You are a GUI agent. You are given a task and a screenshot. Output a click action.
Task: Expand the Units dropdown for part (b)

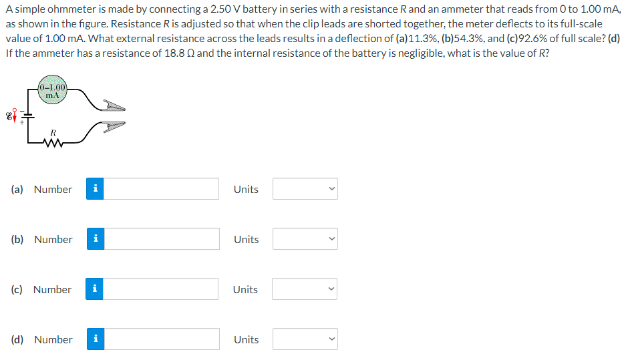[305, 238]
